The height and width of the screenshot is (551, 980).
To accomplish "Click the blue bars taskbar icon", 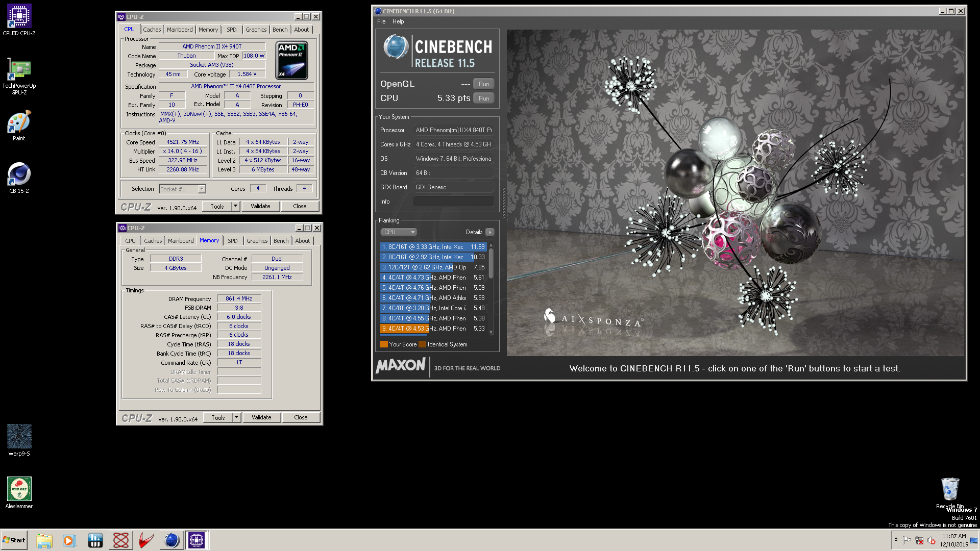I will 95,540.
